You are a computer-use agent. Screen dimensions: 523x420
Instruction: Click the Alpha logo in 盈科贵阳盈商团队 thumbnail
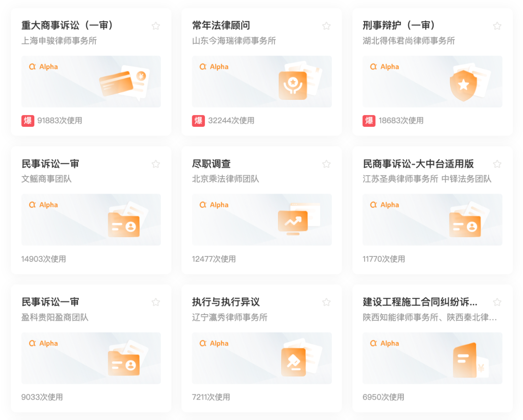[44, 343]
